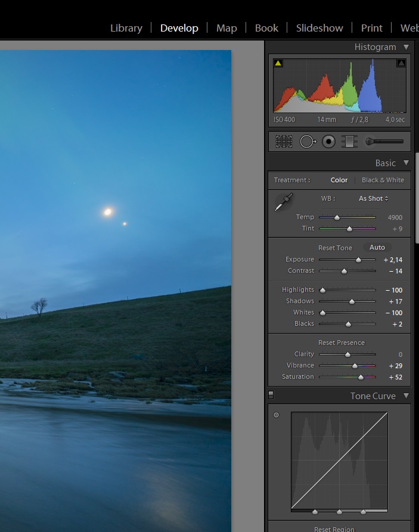Activate the Spot Removal tool
This screenshot has width=419, height=532.
click(x=307, y=141)
